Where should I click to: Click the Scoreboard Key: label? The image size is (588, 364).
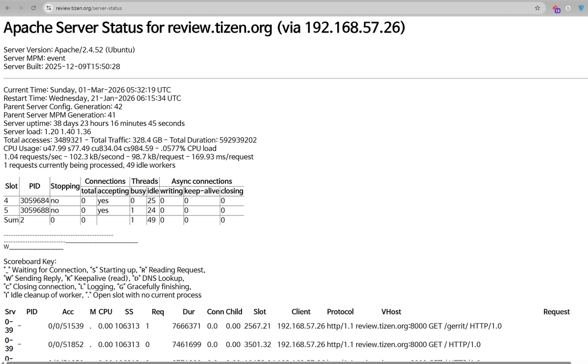tap(30, 262)
